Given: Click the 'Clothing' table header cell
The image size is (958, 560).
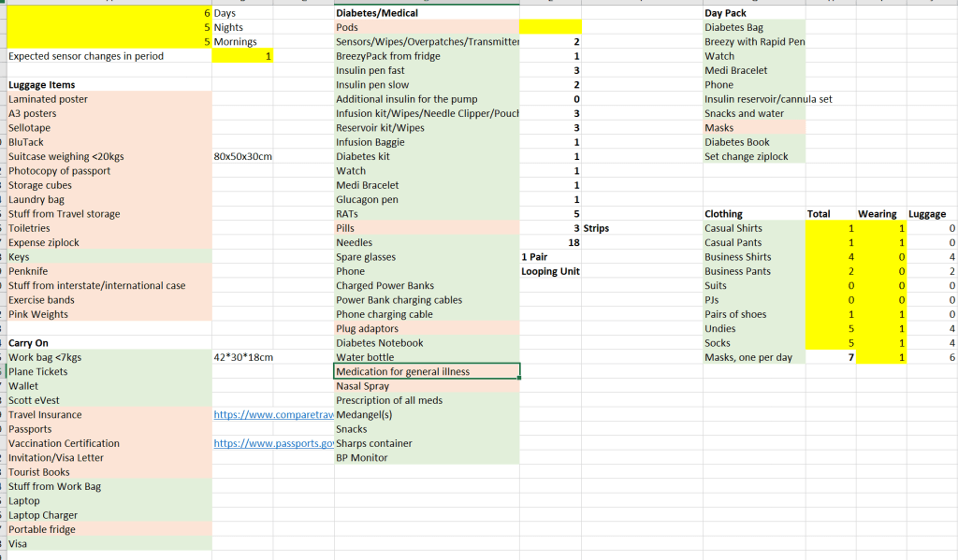Looking at the screenshot, I should click(723, 214).
